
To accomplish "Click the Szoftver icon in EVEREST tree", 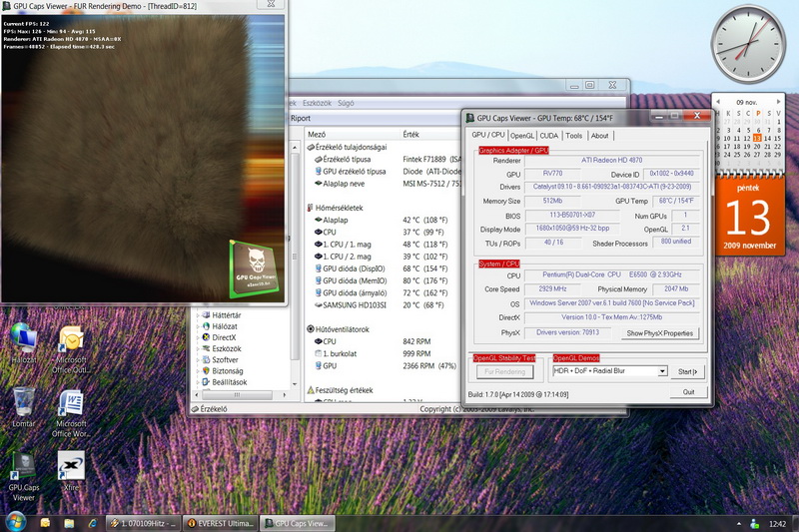I will pos(206,360).
